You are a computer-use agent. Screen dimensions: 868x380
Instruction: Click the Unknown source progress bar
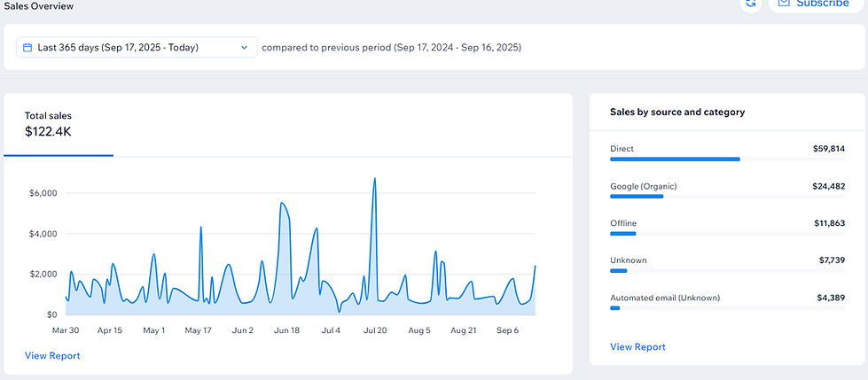pyautogui.click(x=727, y=270)
